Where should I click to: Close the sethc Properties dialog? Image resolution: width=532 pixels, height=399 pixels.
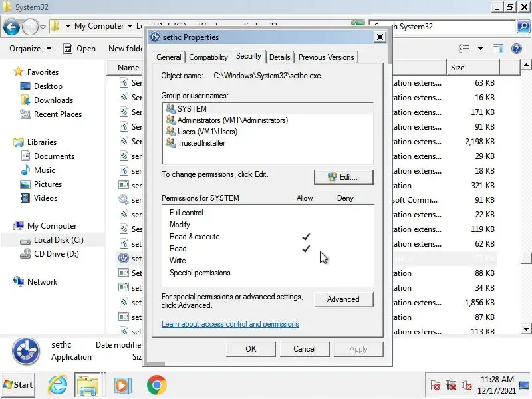[380, 37]
